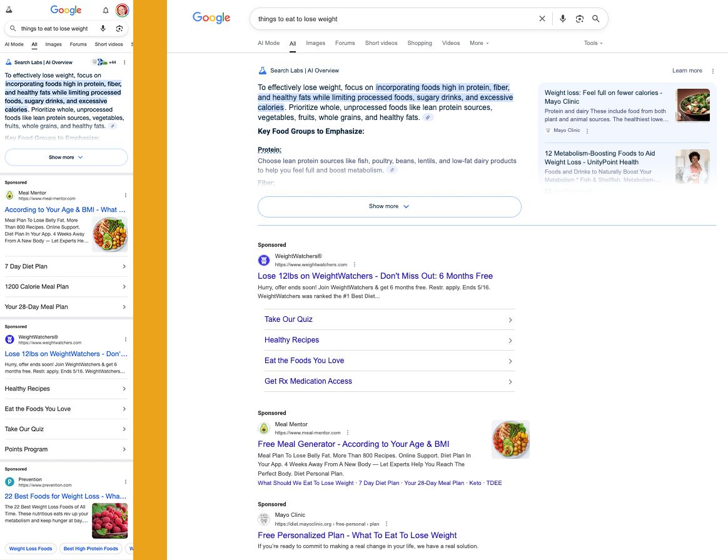Screen dimensions: 728x560
Task: Click the Keto sitelink under Meal Mentor ad
Action: (x=475, y=483)
